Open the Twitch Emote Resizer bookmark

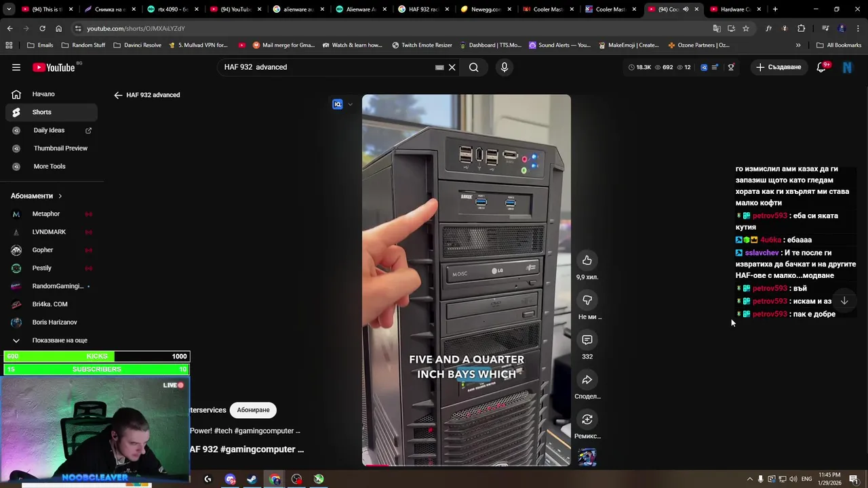(422, 45)
